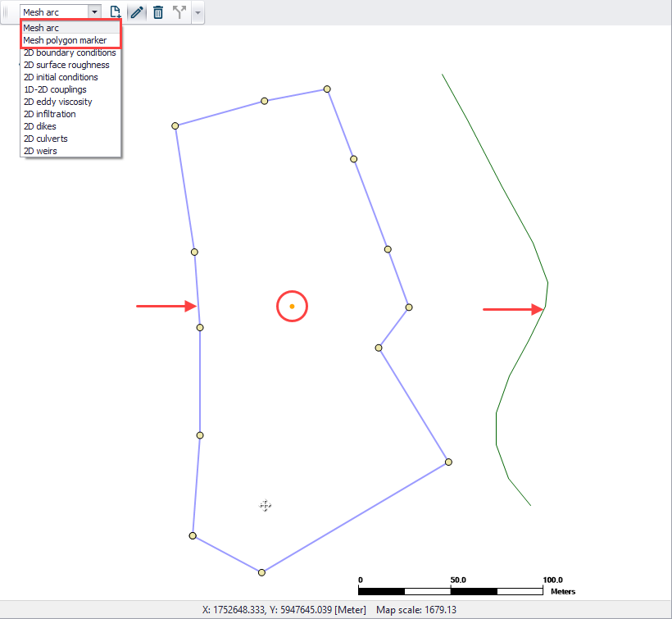Open the toolbar overflow arrow
This screenshot has height=619, width=672.
click(198, 12)
